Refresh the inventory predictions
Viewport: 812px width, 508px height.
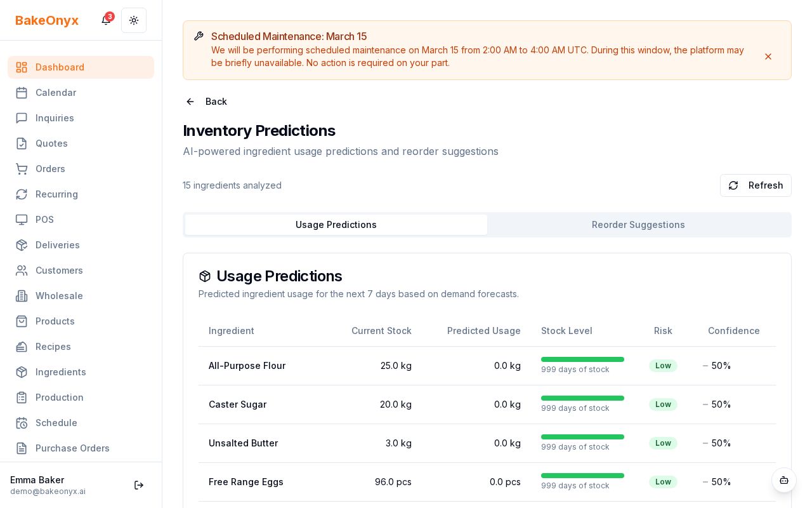(x=756, y=185)
